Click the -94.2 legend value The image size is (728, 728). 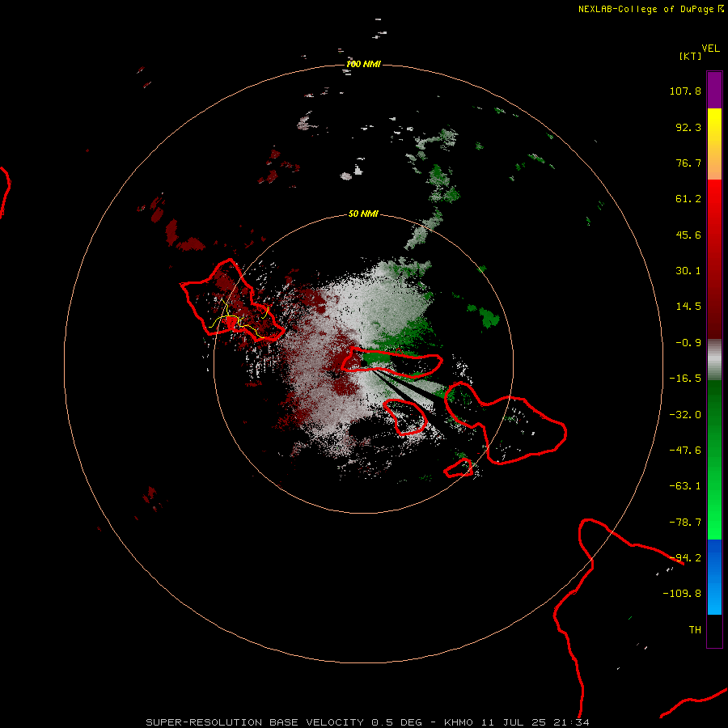point(685,558)
